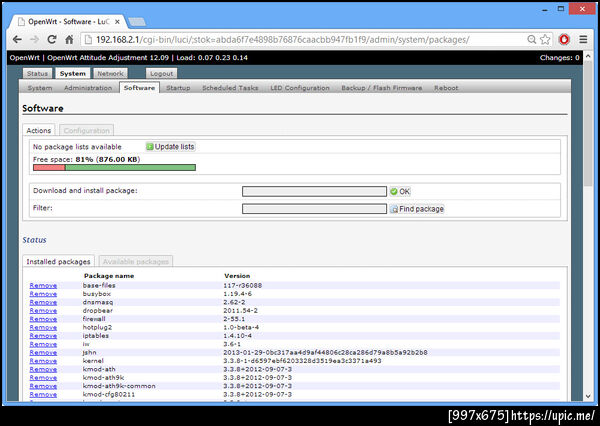The height and width of the screenshot is (426, 600).
Task: Open LED Configuration submenu
Action: [300, 88]
